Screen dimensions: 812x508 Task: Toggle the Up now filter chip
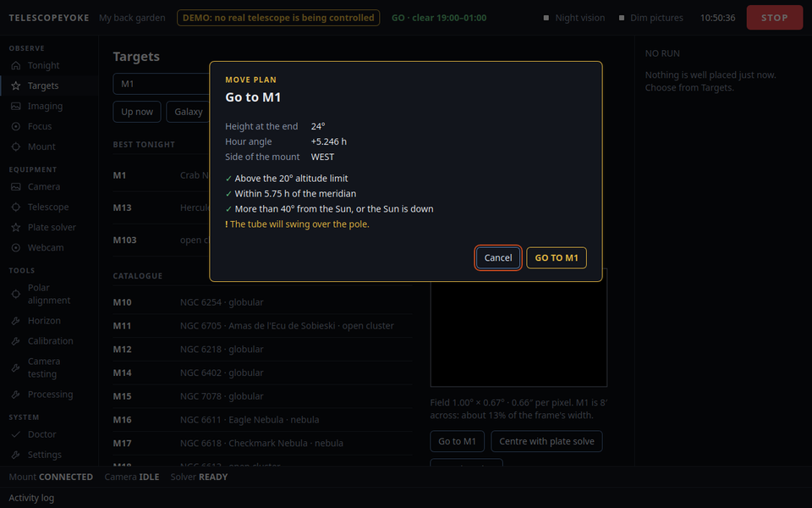(137, 112)
